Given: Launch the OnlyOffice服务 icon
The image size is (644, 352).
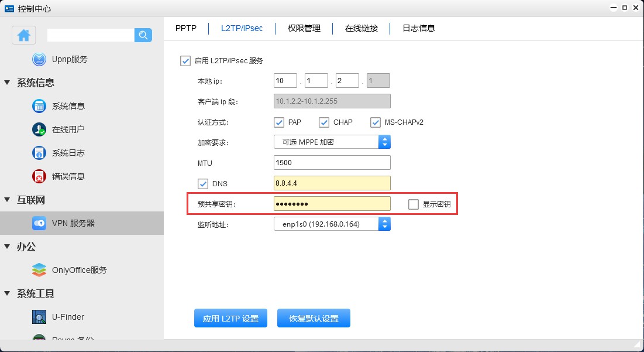Looking at the screenshot, I should pyautogui.click(x=39, y=270).
